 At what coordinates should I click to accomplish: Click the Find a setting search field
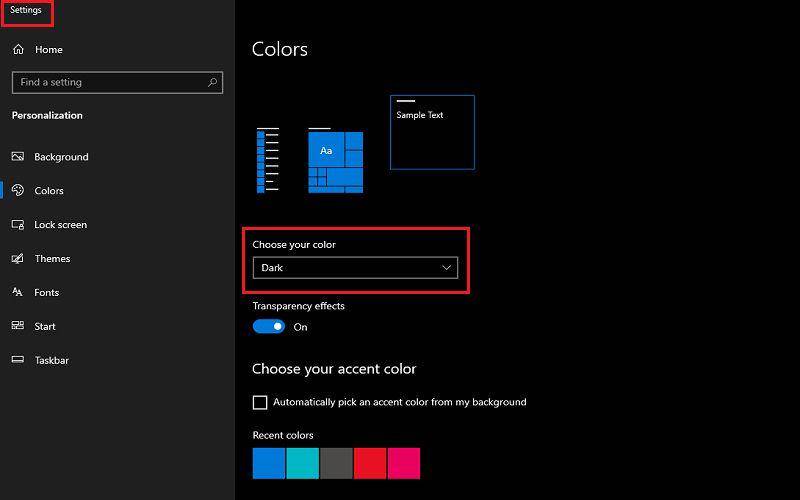(117, 82)
